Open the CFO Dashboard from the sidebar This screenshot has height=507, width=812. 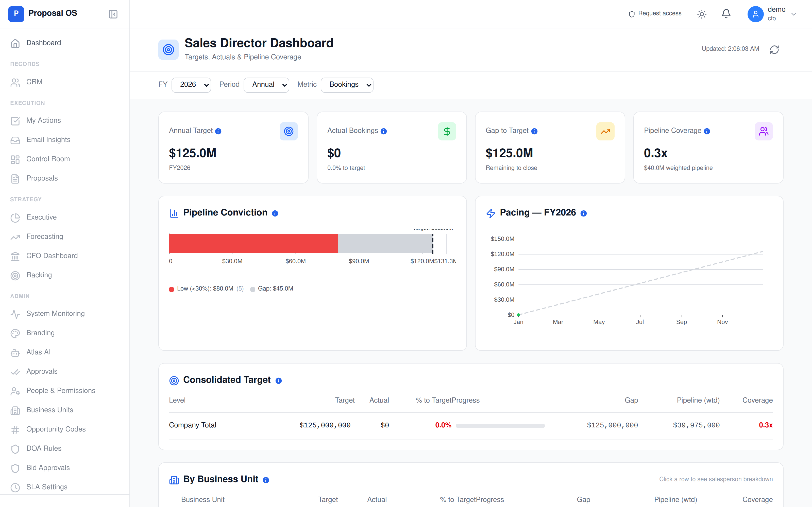(x=52, y=256)
